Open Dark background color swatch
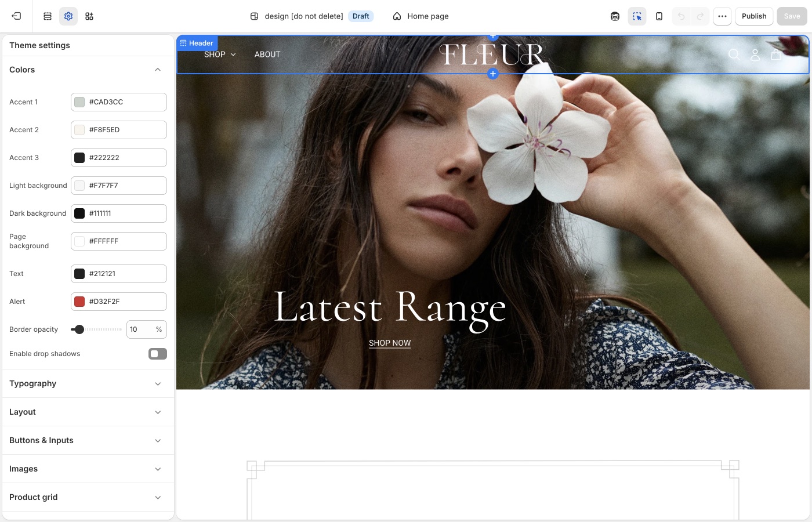 (x=79, y=213)
